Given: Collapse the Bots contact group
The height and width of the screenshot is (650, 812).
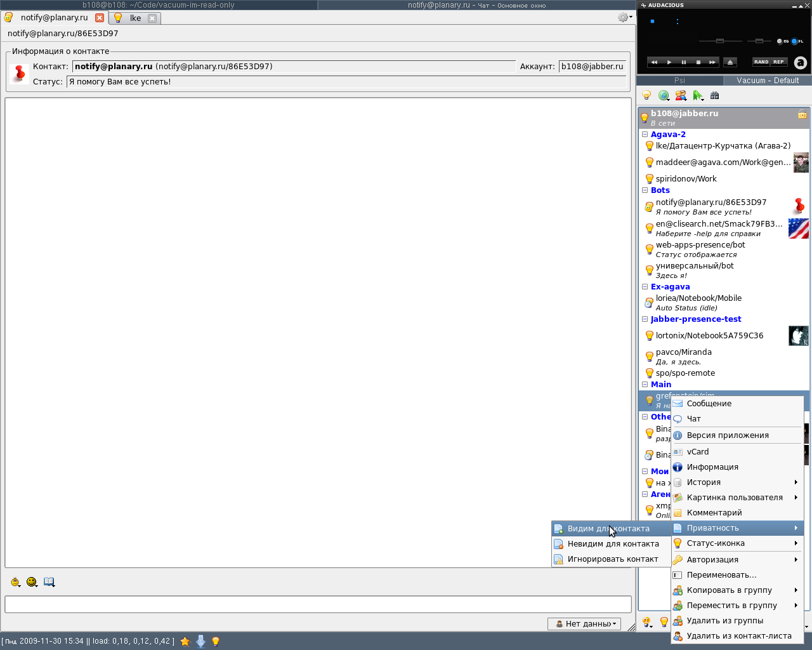Looking at the screenshot, I should [645, 190].
